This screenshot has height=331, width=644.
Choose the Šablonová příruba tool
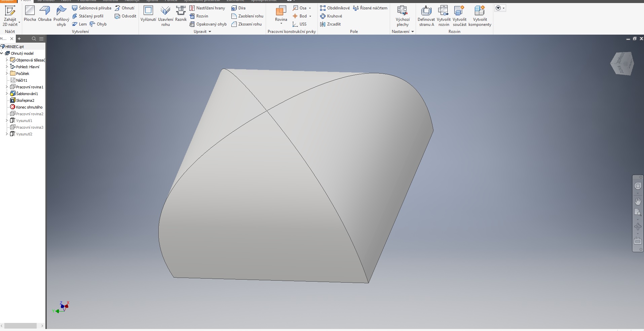[x=91, y=8]
